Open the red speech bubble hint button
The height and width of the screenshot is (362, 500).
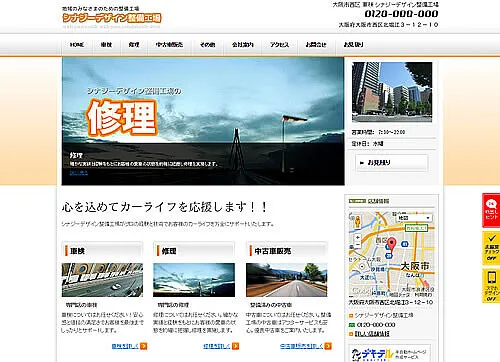pos(491,210)
